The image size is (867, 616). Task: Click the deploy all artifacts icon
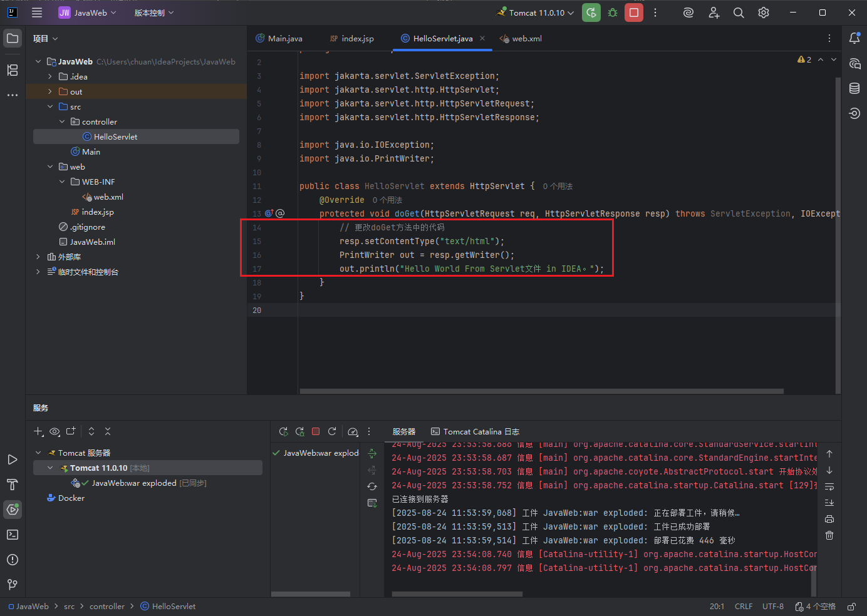point(372,453)
